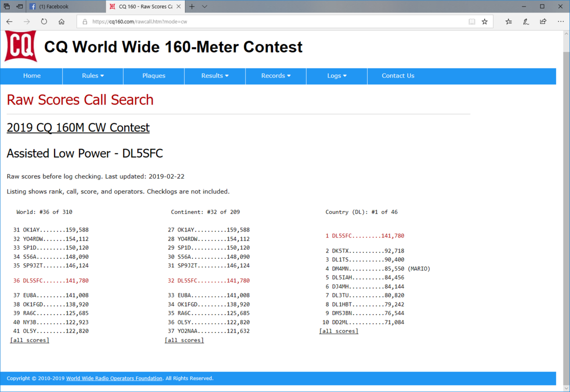Select Continent row 32 DL5SFC
570x392 pixels.
point(208,280)
